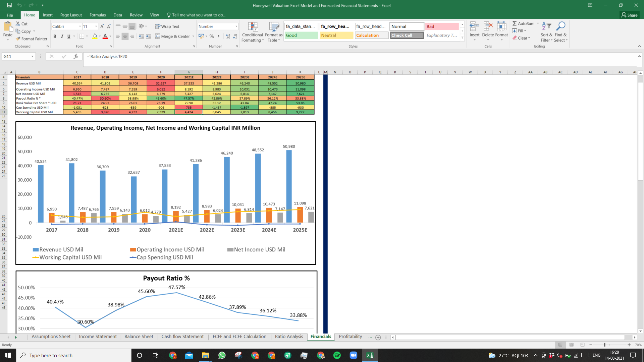Open the Clear dropdown
The width and height of the screenshot is (644, 362).
click(x=521, y=38)
